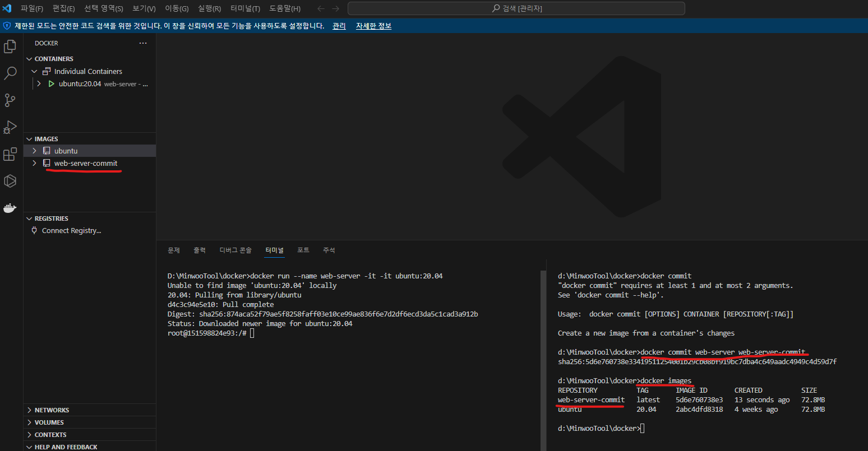Viewport: 868px width, 451px height.
Task: Switch to the 포트 panel tab
Action: (x=303, y=250)
